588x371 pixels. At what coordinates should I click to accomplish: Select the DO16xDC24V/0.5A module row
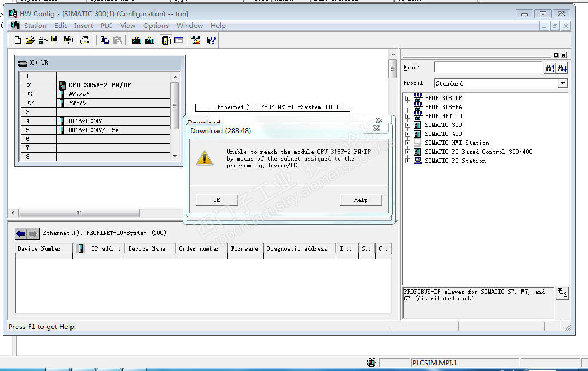[96, 130]
